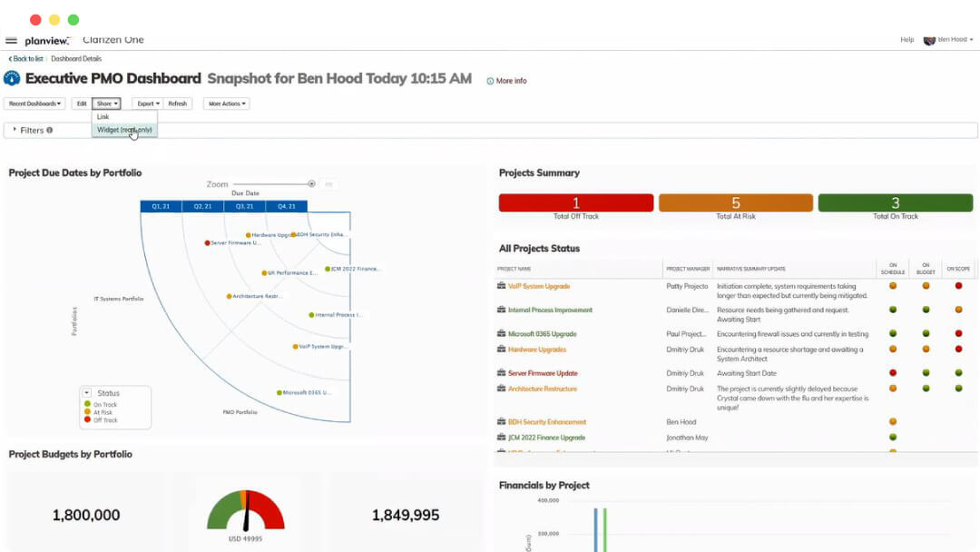Click the Internal Process Improvement project icon

501,309
